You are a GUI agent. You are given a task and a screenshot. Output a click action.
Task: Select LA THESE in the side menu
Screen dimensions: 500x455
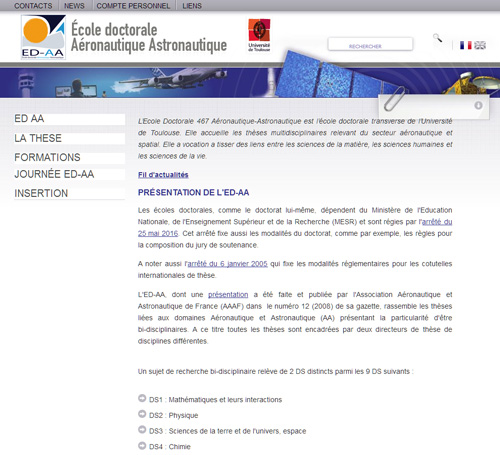pyautogui.click(x=69, y=138)
